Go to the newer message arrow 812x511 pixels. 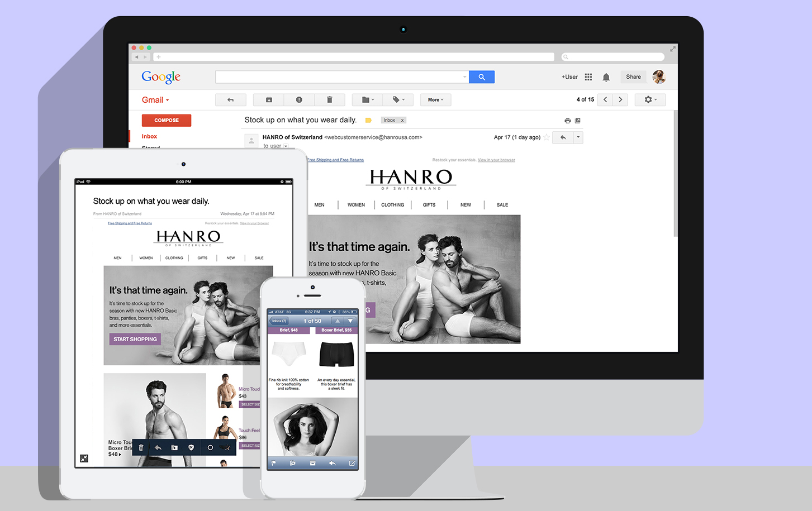click(x=605, y=100)
